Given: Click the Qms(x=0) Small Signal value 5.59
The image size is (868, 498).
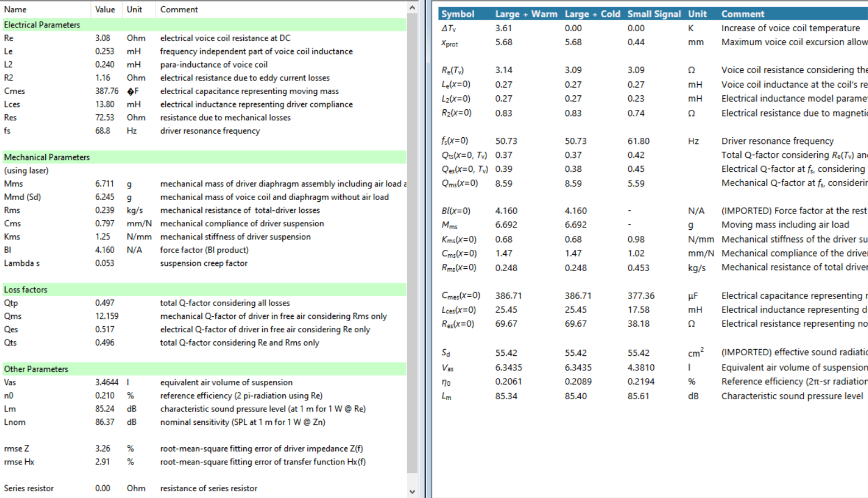Looking at the screenshot, I should pos(636,183).
